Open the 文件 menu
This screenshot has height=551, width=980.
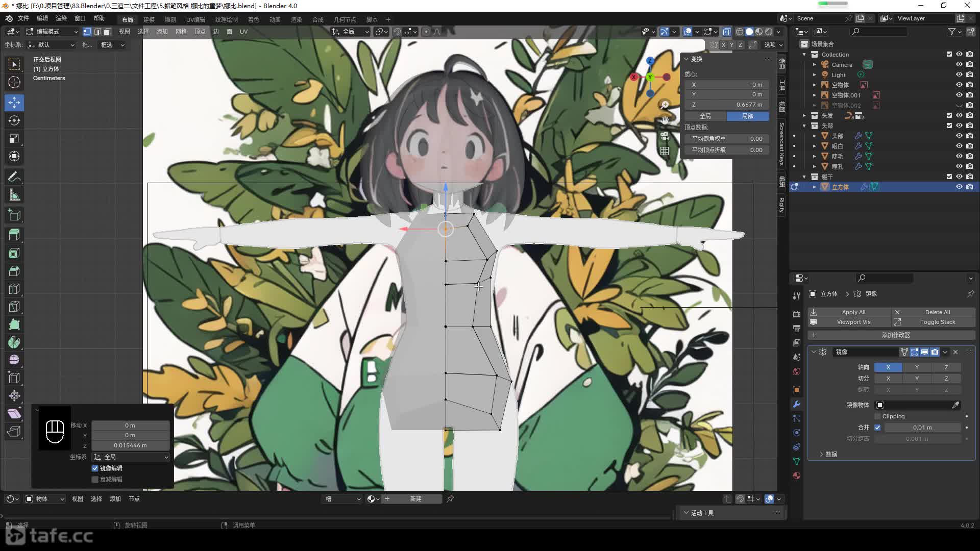point(23,18)
